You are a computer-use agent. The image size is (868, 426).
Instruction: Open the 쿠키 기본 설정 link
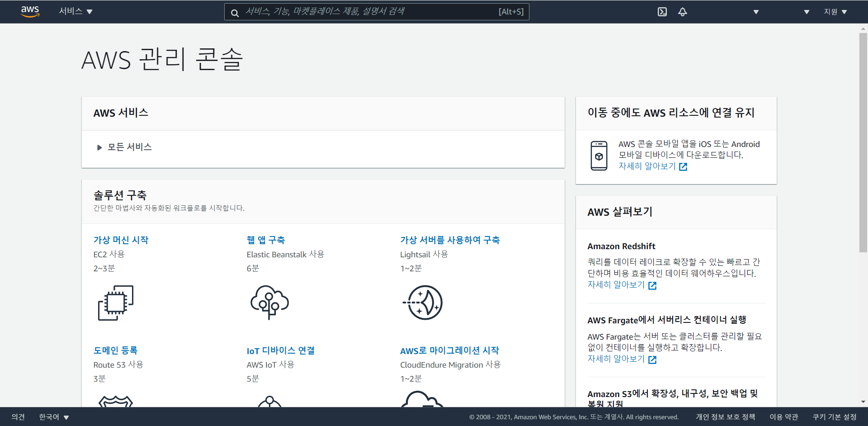835,417
